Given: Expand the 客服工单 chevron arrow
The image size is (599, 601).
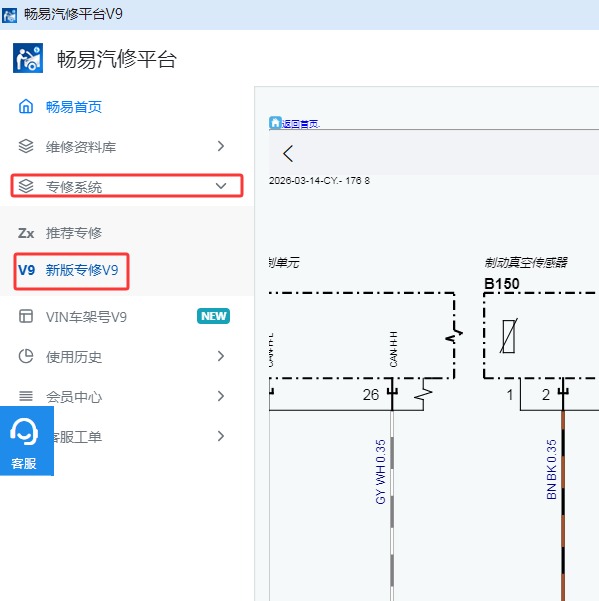Looking at the screenshot, I should click(221, 436).
